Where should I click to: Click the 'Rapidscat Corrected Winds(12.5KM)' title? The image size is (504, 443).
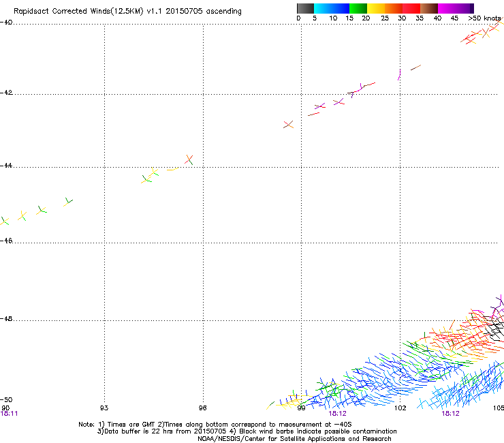click(78, 12)
